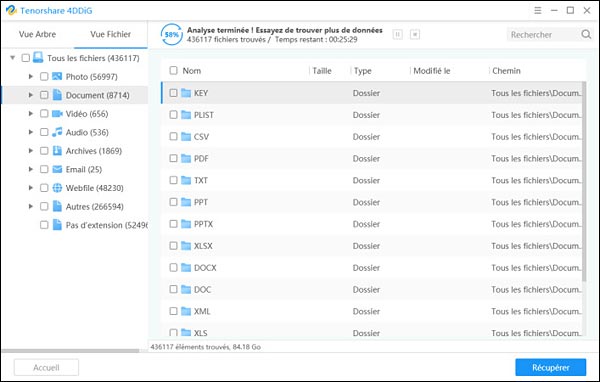
Task: Click the TXT folder icon
Action: (186, 180)
